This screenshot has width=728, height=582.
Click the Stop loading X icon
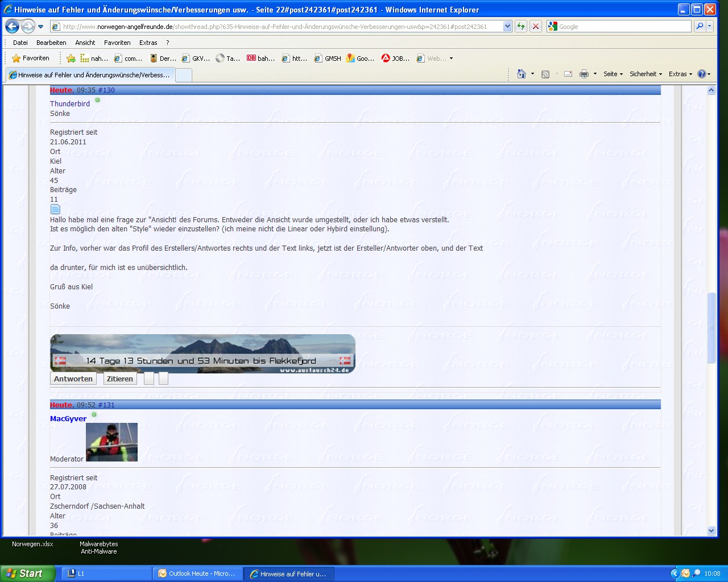click(536, 26)
